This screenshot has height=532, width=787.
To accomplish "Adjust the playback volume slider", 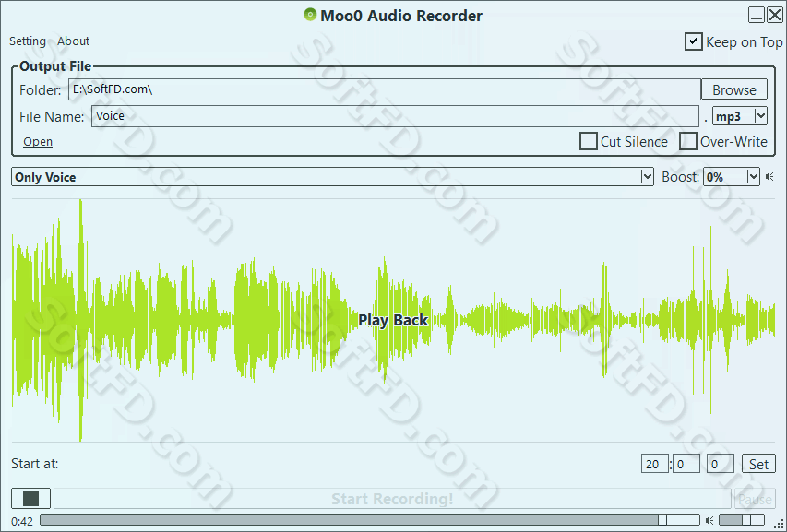I will coord(742,520).
